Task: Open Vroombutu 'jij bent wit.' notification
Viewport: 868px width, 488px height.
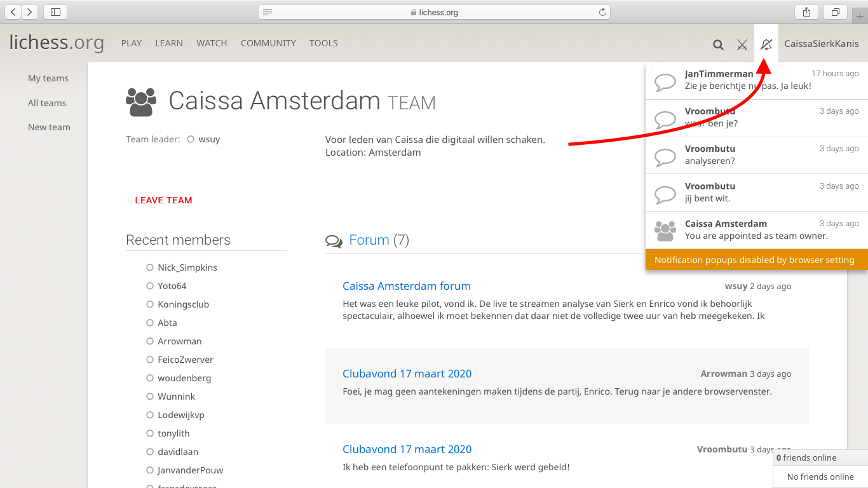Action: 756,193
